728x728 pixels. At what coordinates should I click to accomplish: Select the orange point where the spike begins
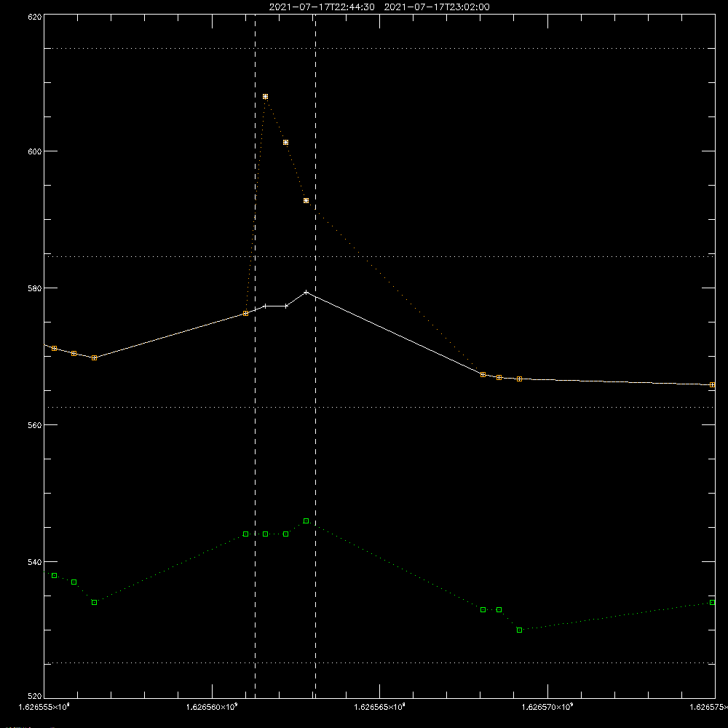[x=245, y=313]
